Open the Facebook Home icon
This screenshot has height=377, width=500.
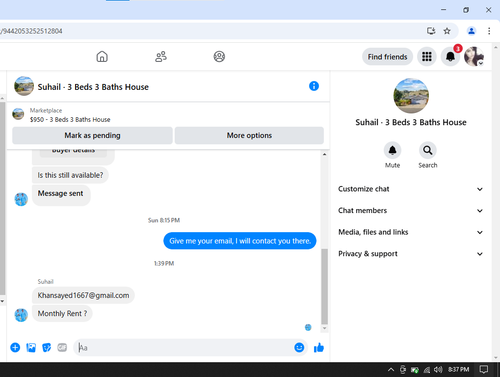102,57
